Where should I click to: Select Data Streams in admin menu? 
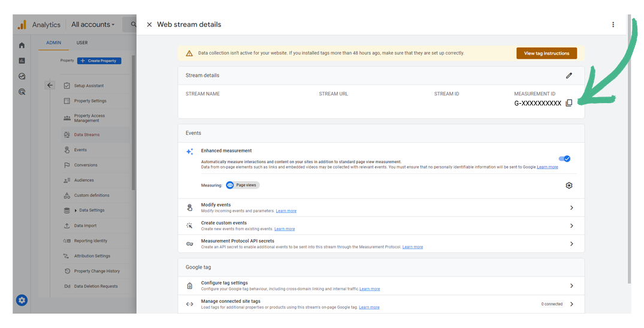(87, 135)
